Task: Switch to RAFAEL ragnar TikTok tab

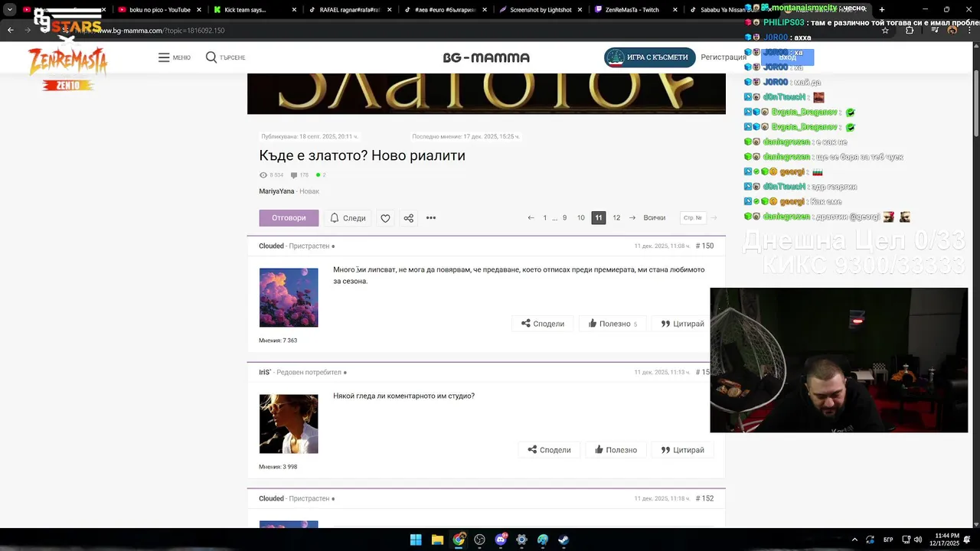Action: [349, 10]
